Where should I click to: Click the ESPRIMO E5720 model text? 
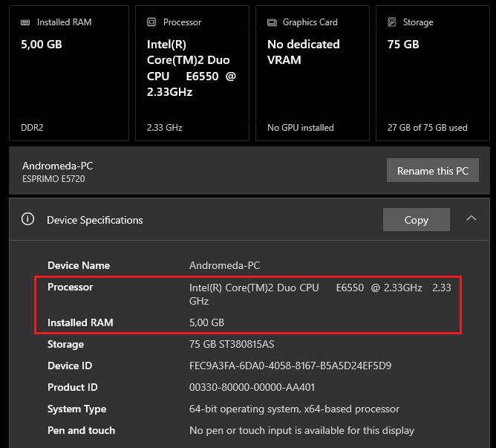(x=53, y=179)
